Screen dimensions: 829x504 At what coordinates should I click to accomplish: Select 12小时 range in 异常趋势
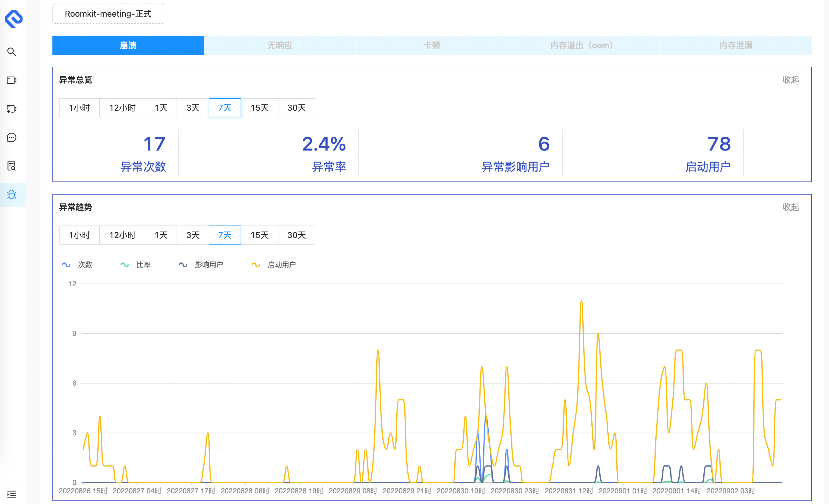tap(122, 235)
